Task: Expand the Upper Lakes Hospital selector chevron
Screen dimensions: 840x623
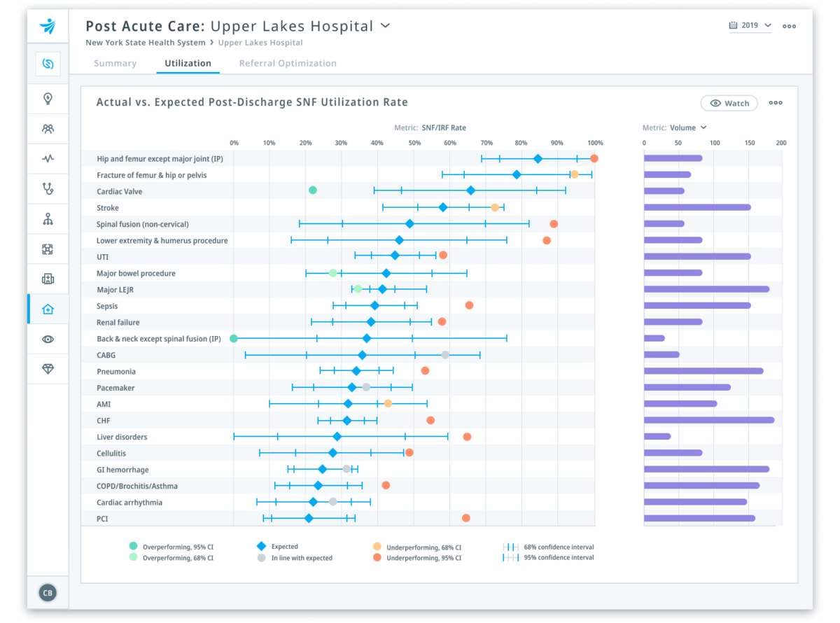Action: [384, 26]
